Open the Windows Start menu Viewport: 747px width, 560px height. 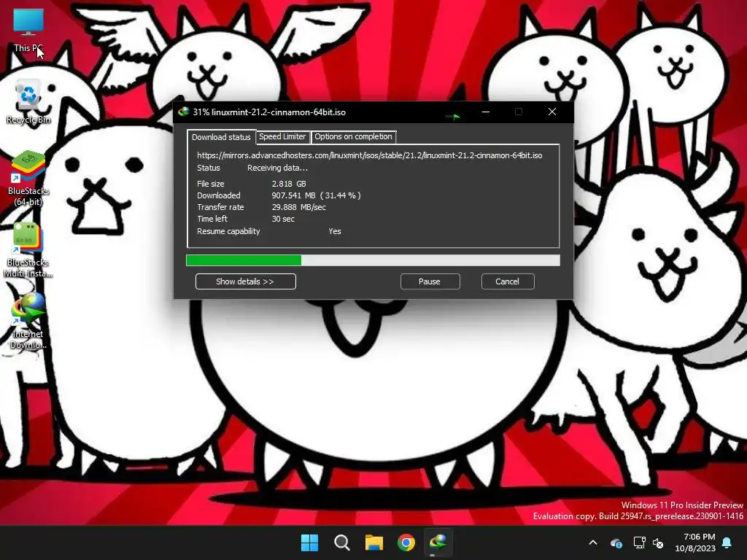pyautogui.click(x=309, y=542)
